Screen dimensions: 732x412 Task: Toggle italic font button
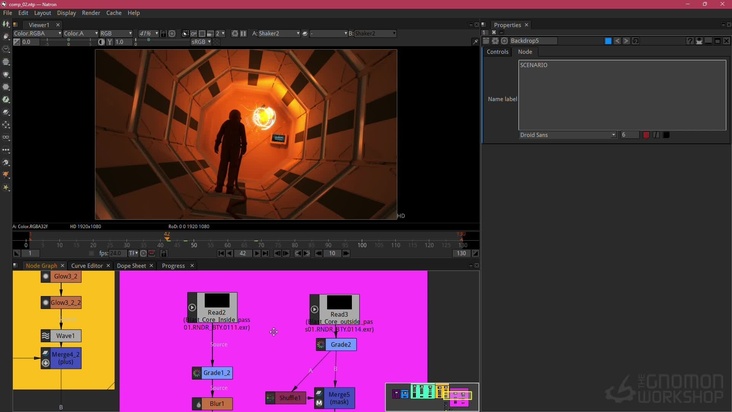pos(656,135)
